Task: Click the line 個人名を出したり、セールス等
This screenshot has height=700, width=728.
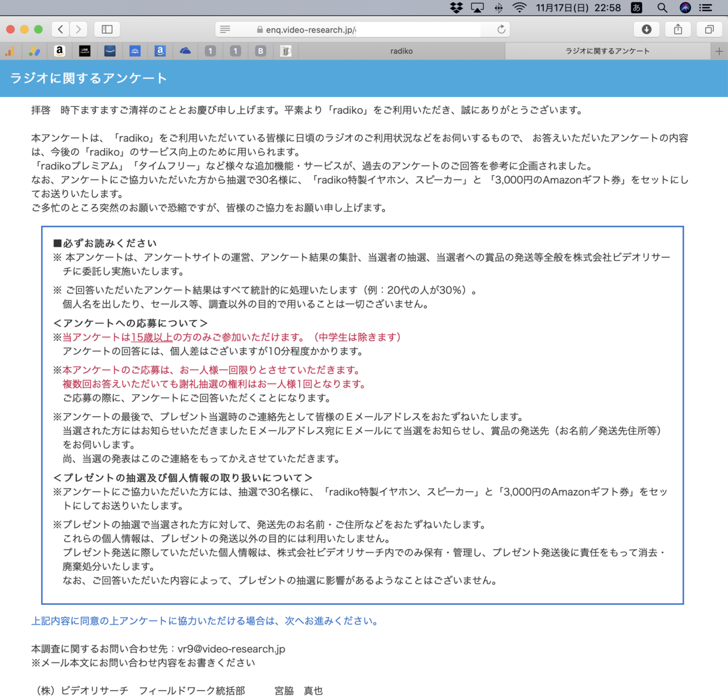Action: tap(247, 304)
